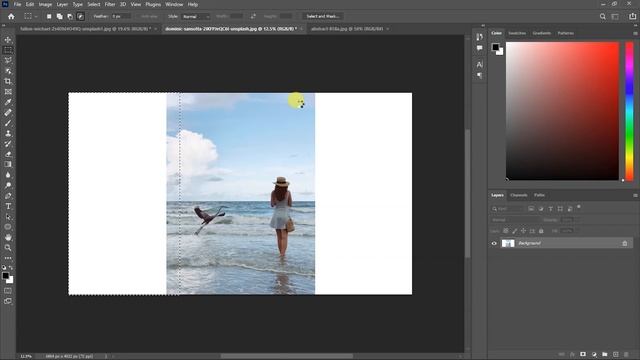
Task: Open the layer filter Kind dropdown
Action: coord(507,209)
